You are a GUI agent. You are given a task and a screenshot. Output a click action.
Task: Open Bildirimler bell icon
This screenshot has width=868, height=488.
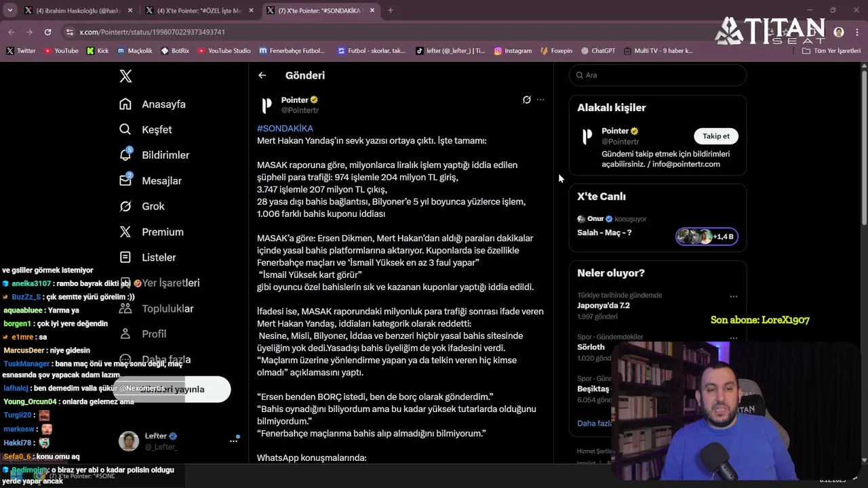125,155
